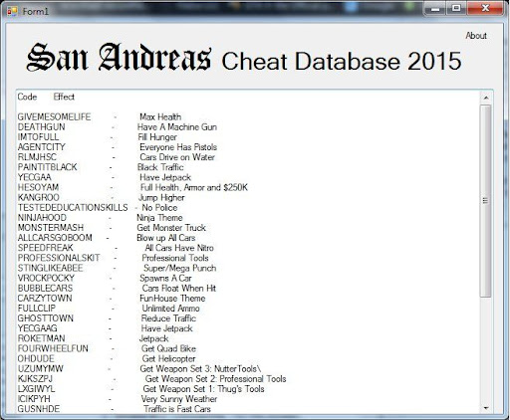Click 'Spawns A Car' effect
Screen dimensions: 510x420
point(165,278)
